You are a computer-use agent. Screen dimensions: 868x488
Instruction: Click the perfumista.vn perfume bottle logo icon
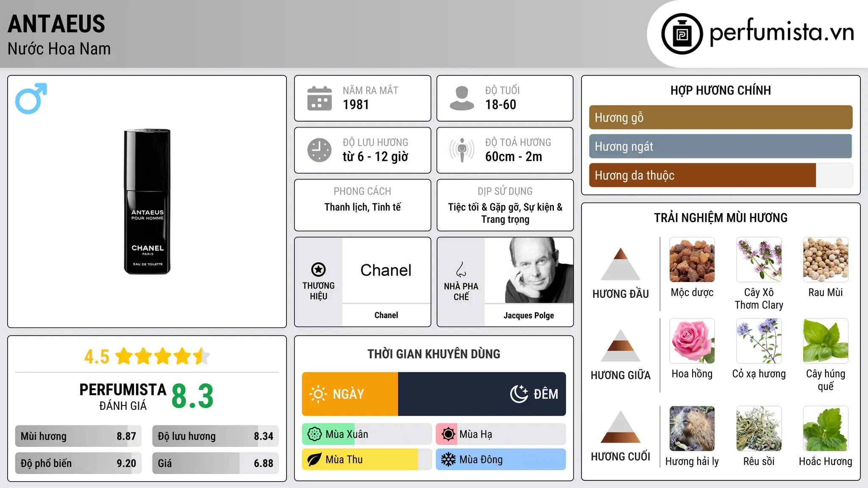tap(682, 34)
